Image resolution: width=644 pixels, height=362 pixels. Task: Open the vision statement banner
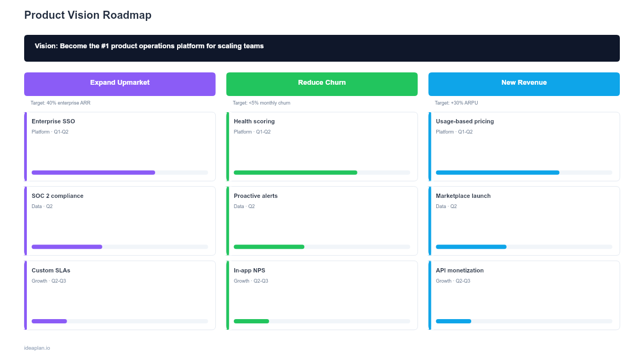coord(321,48)
